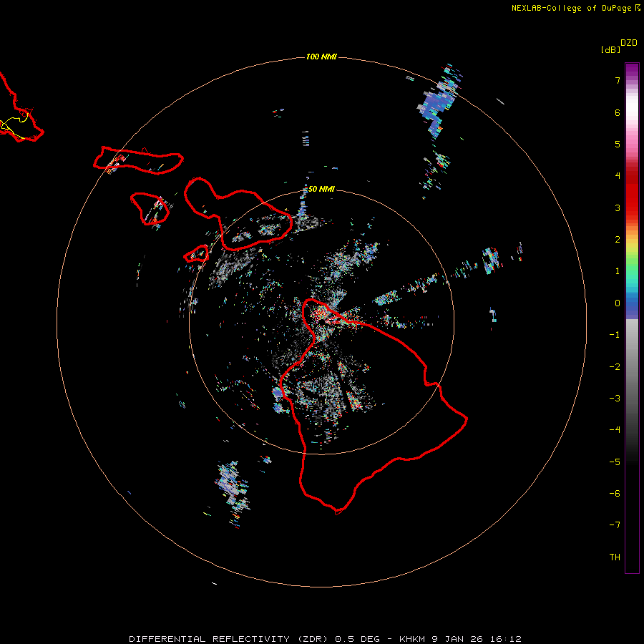This screenshot has height=644, width=644.
Task: Click the TH label on color scale
Action: click(615, 557)
